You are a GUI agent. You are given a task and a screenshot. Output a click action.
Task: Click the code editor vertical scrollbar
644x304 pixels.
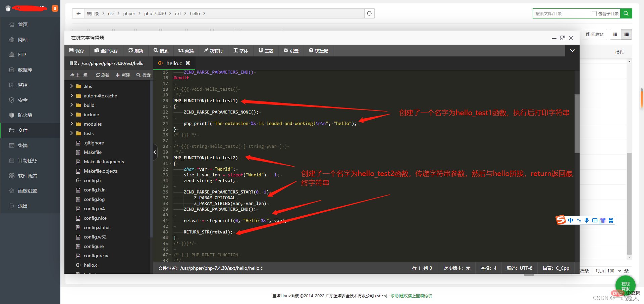pos(577,124)
